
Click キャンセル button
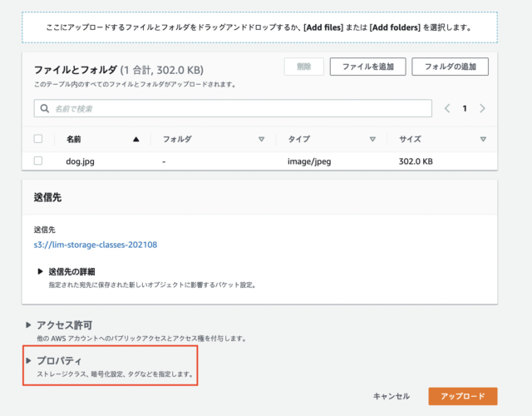392,396
